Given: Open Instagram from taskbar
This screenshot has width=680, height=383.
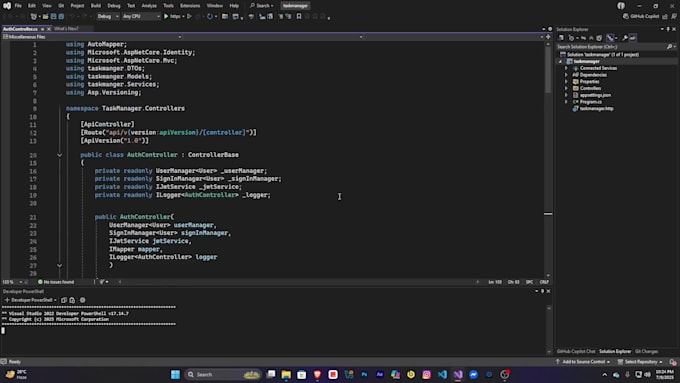Looking at the screenshot, I should (x=426, y=374).
